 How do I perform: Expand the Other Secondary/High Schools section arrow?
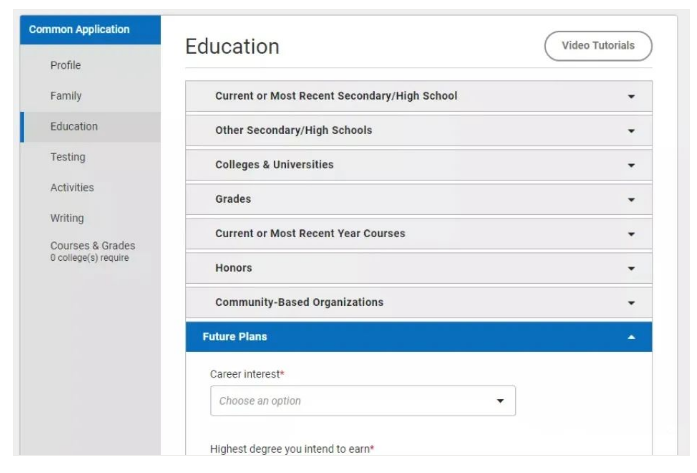[x=631, y=131]
